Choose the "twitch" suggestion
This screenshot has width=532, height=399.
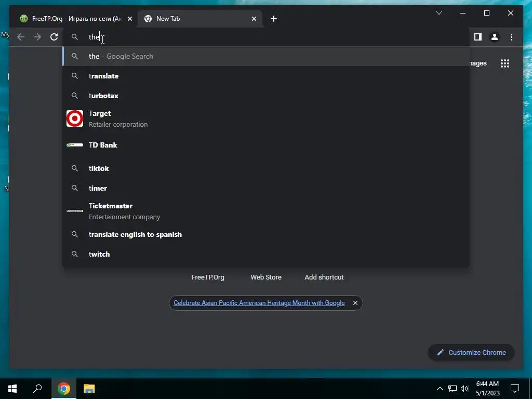pos(267,254)
